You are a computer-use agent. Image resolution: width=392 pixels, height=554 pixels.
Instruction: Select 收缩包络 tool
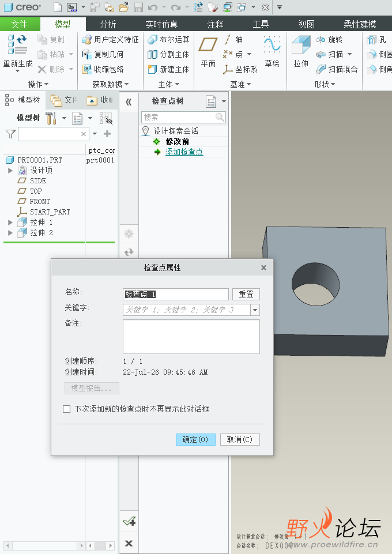(103, 69)
